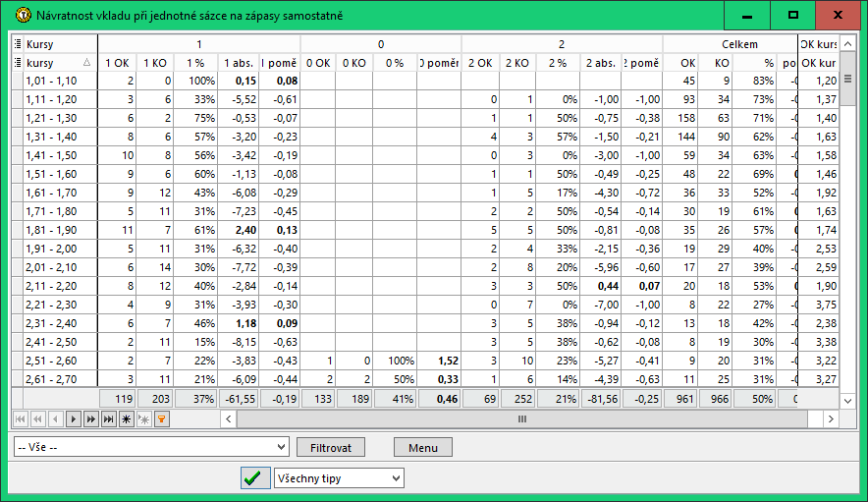The width and height of the screenshot is (868, 502).
Task: Click the '2 abs.' column header
Action: 601,63
